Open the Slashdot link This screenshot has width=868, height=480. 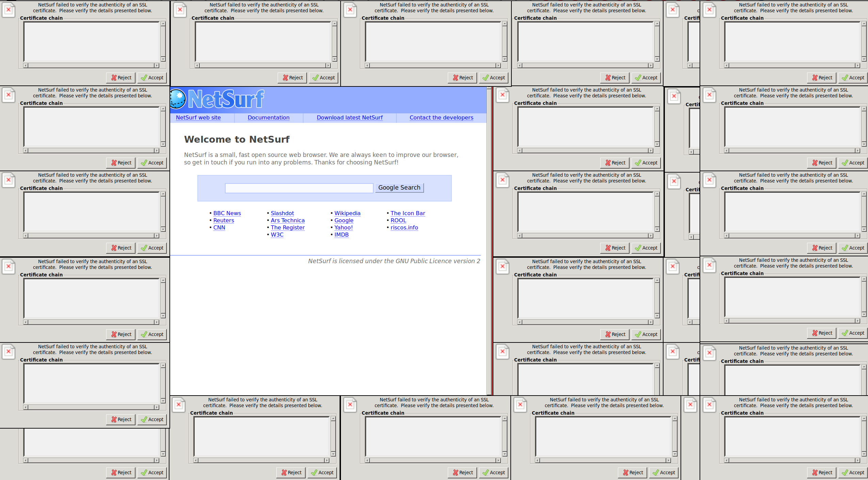[282, 213]
